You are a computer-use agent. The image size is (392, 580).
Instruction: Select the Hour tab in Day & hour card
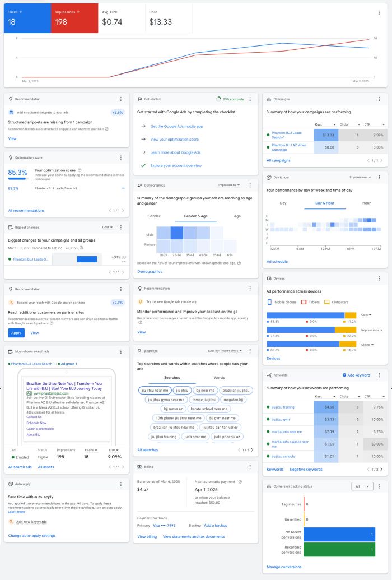pos(366,203)
